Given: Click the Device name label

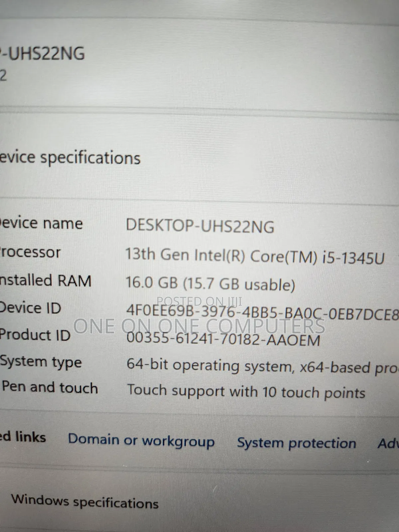Looking at the screenshot, I should (41, 223).
